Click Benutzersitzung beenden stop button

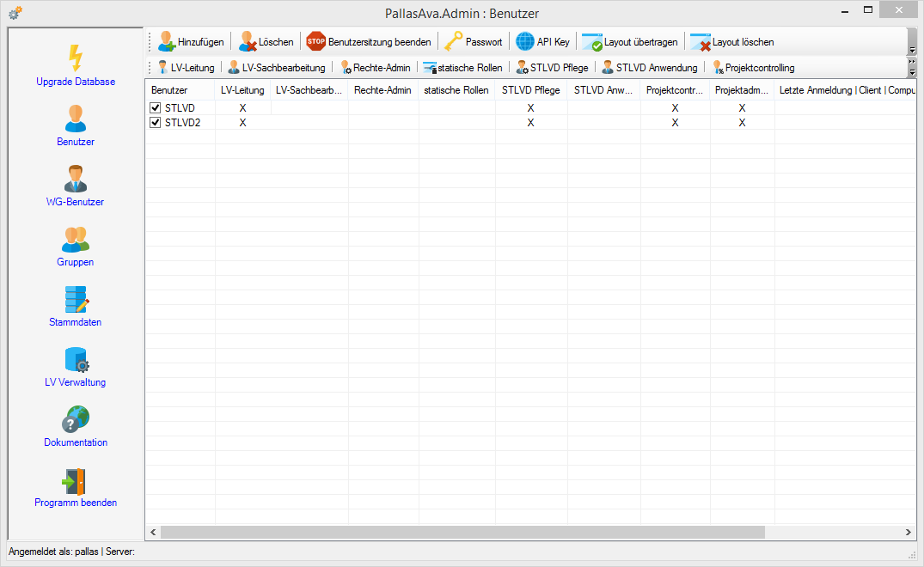[x=369, y=42]
